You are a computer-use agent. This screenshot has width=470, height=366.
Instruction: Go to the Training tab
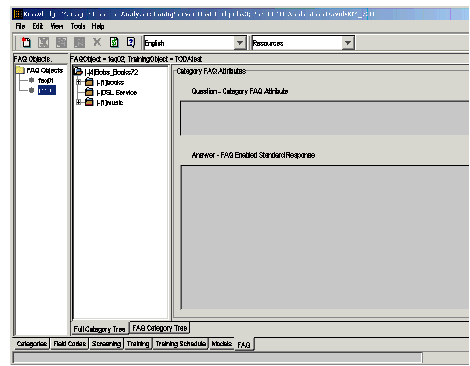tap(138, 343)
